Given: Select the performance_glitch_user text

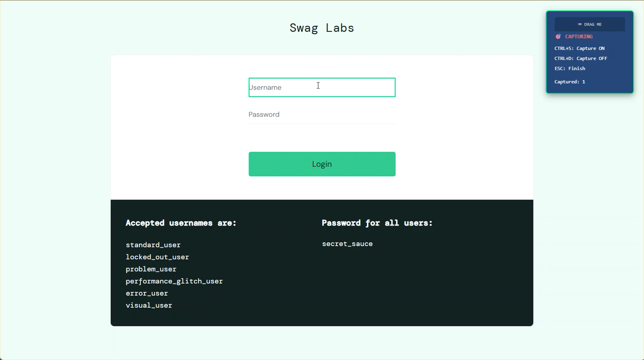Looking at the screenshot, I should 174,281.
